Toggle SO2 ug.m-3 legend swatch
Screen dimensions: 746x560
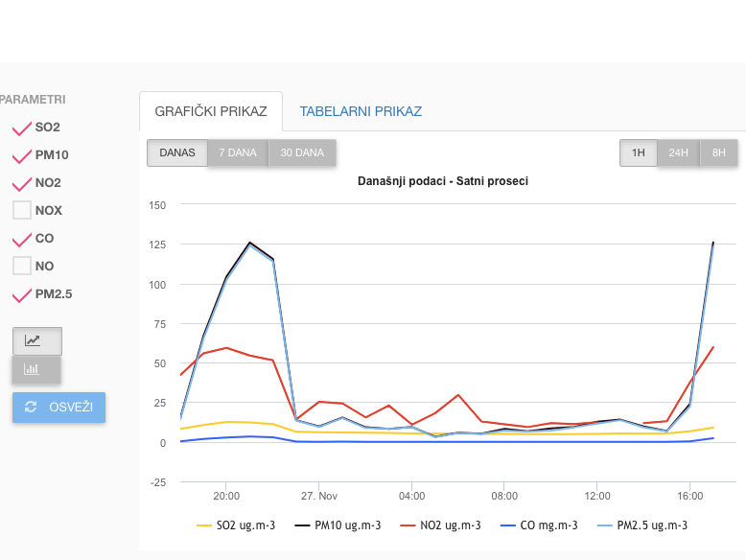pos(203,525)
